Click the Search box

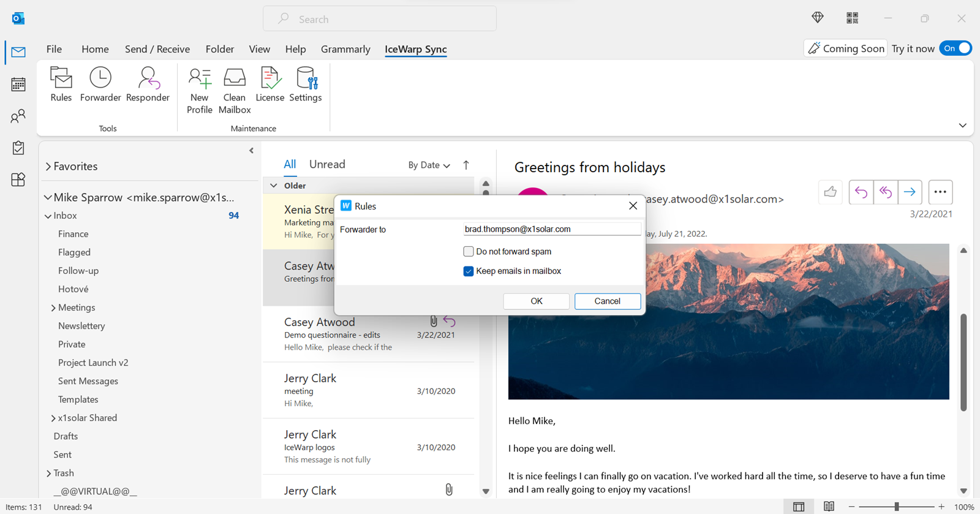click(x=380, y=19)
